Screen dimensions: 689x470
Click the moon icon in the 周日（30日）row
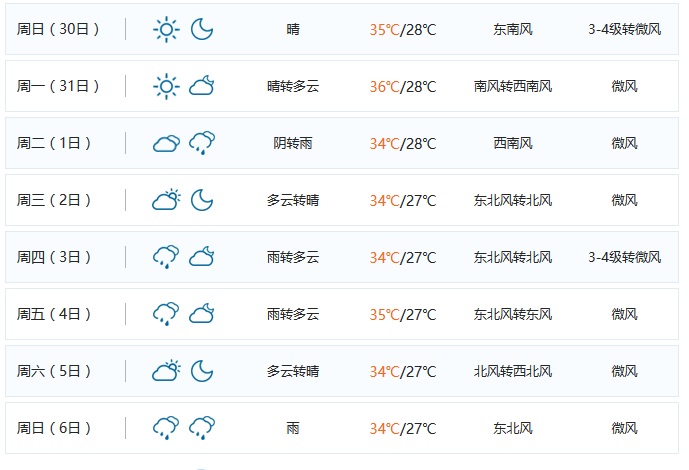[203, 29]
